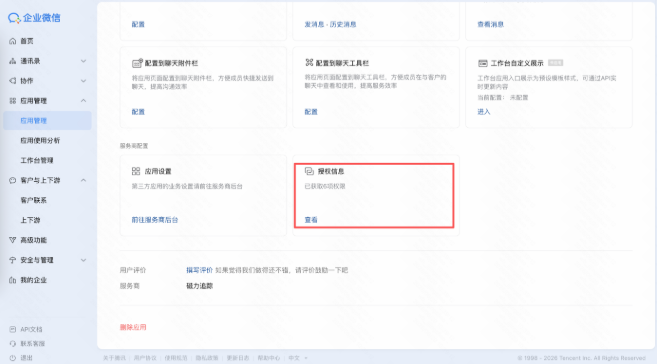The image size is (657, 364).
Task: Expand the 安全与管理 menu chevron
Action: click(x=83, y=260)
